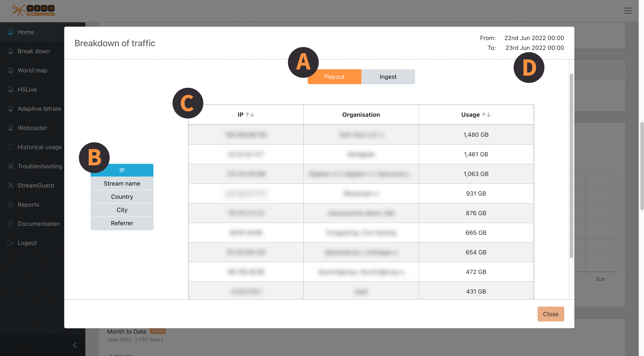Open the hamburger menu icon
Image resolution: width=644 pixels, height=356 pixels.
628,10
